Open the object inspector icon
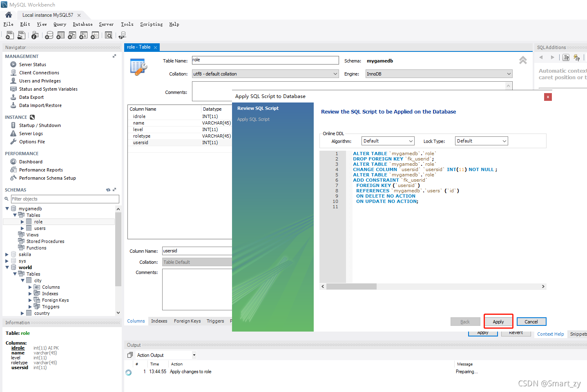Viewport: 587px width, 392px height. 35,36
